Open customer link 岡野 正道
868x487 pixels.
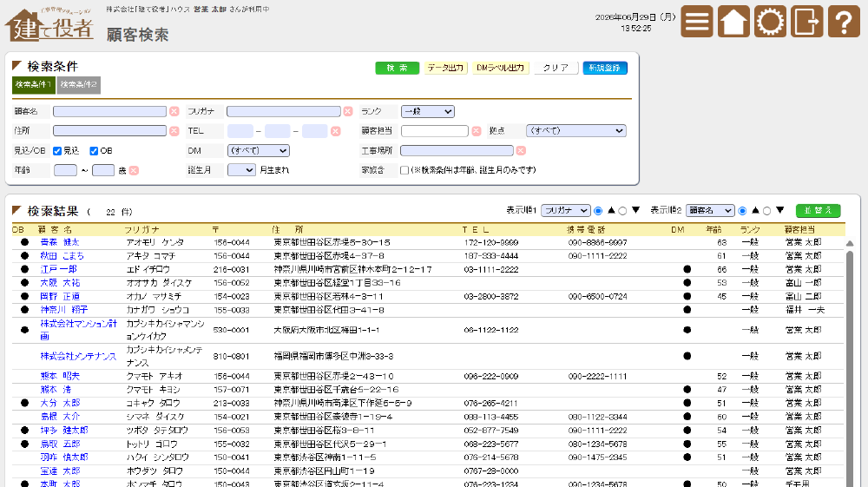(60, 296)
